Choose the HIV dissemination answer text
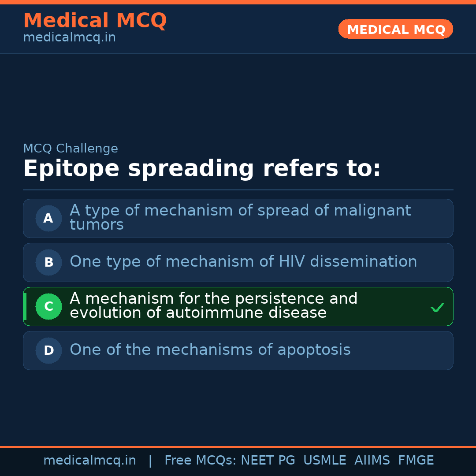Screen dimensions: 476x476 [243, 262]
